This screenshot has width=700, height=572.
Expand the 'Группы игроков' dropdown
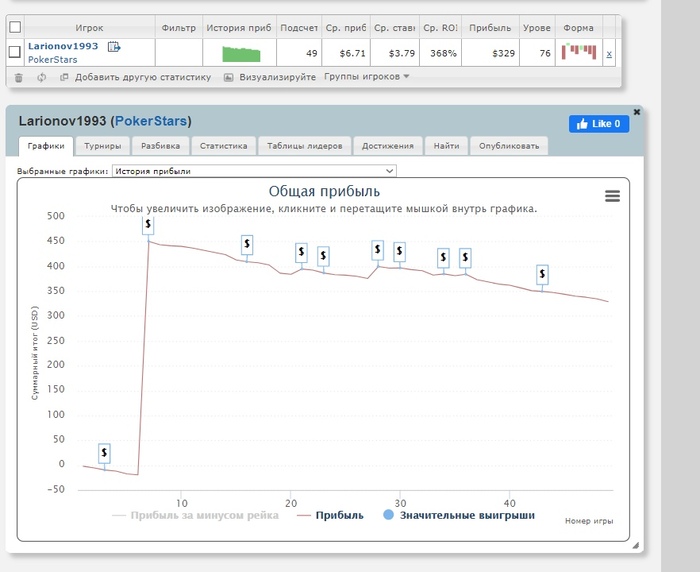[367, 76]
